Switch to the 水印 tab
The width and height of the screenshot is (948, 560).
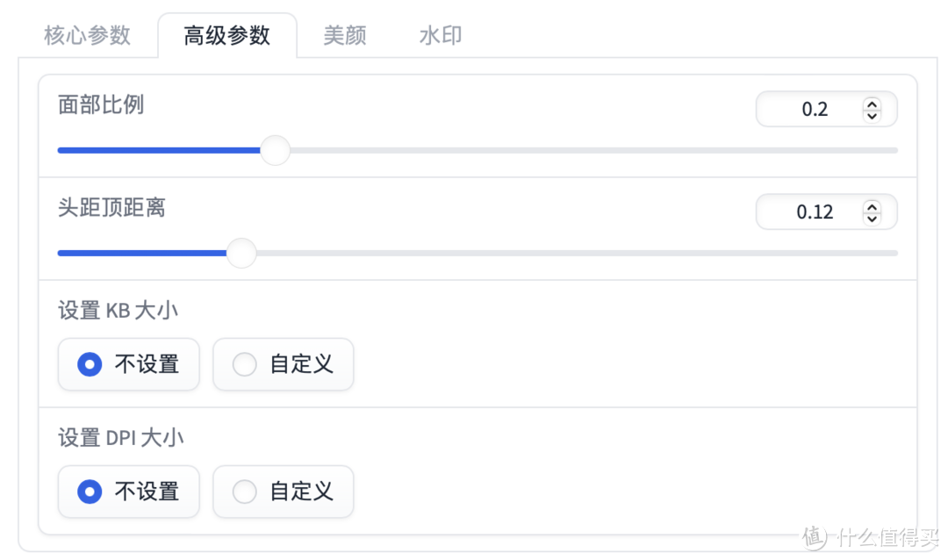439,35
